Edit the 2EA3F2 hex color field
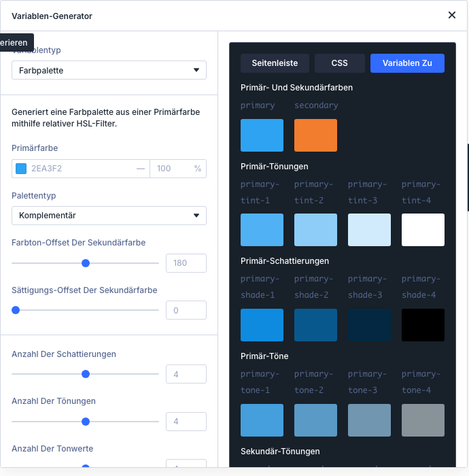This screenshot has width=469, height=476. point(80,169)
